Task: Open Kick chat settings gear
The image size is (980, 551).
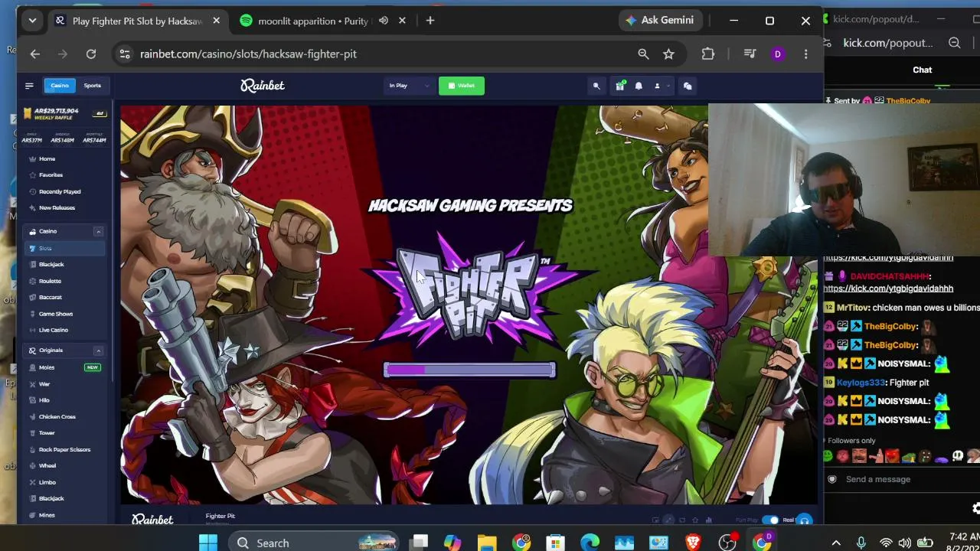Action: tap(975, 508)
